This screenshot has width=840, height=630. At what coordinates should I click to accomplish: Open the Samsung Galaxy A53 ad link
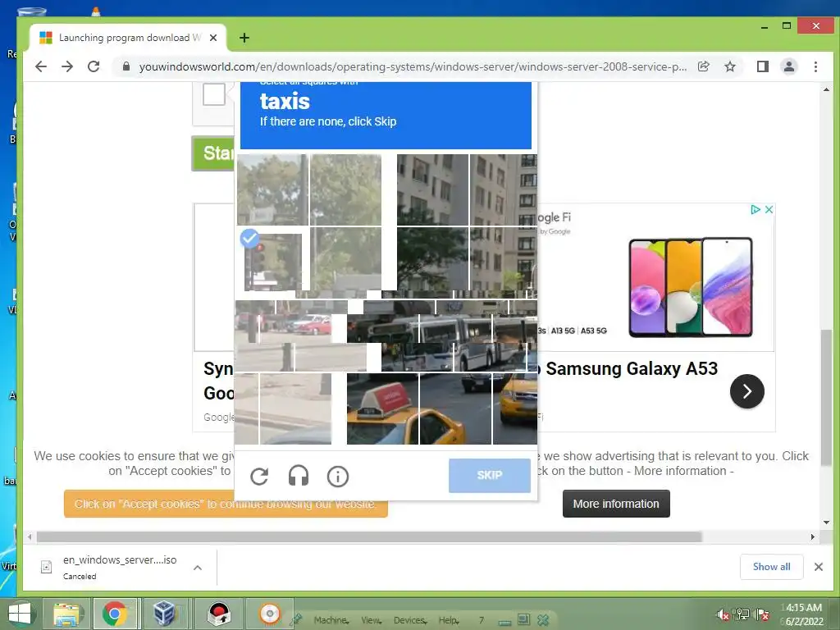pyautogui.click(x=631, y=368)
